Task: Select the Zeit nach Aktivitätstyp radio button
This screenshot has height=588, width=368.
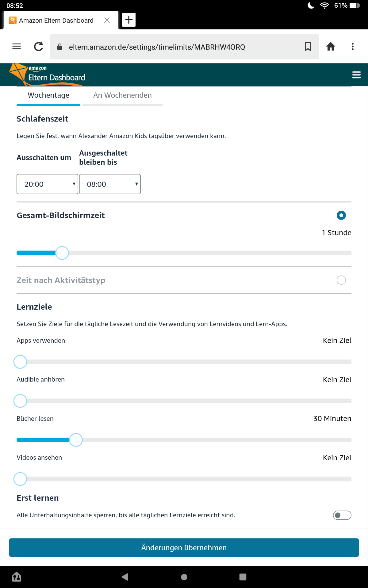Action: (341, 280)
